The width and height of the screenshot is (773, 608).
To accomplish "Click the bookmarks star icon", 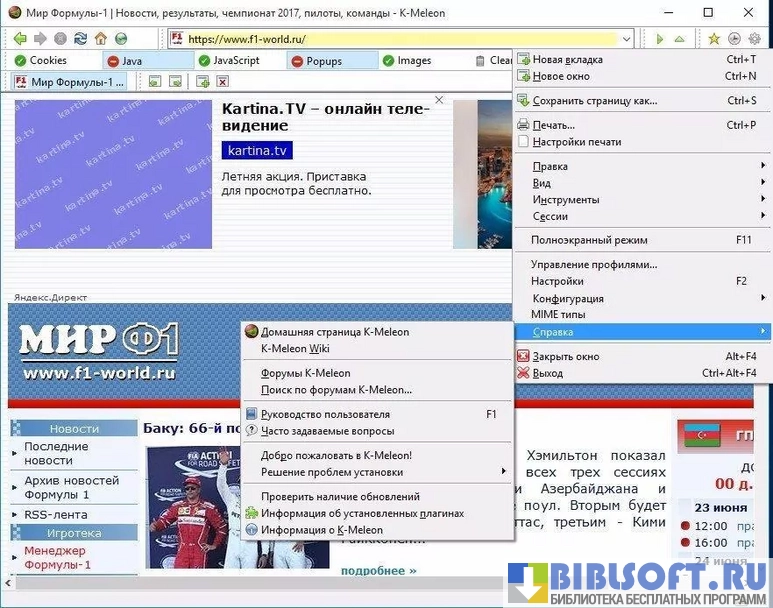I will [714, 39].
